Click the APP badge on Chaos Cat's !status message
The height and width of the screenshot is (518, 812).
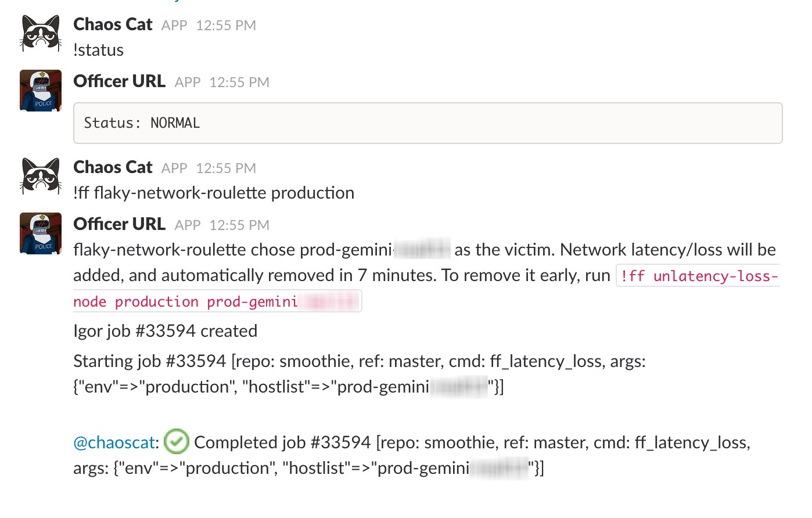(x=174, y=26)
